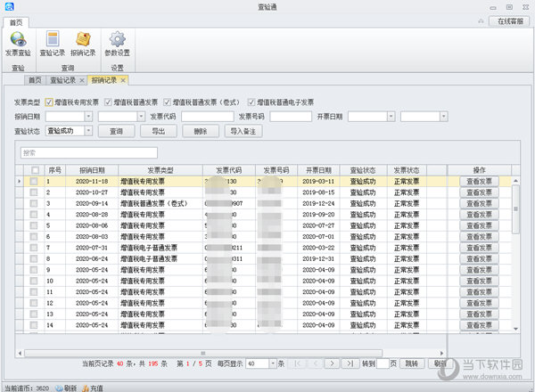Sort by the 查验状态 column header
The width and height of the screenshot is (535, 392).
point(363,170)
